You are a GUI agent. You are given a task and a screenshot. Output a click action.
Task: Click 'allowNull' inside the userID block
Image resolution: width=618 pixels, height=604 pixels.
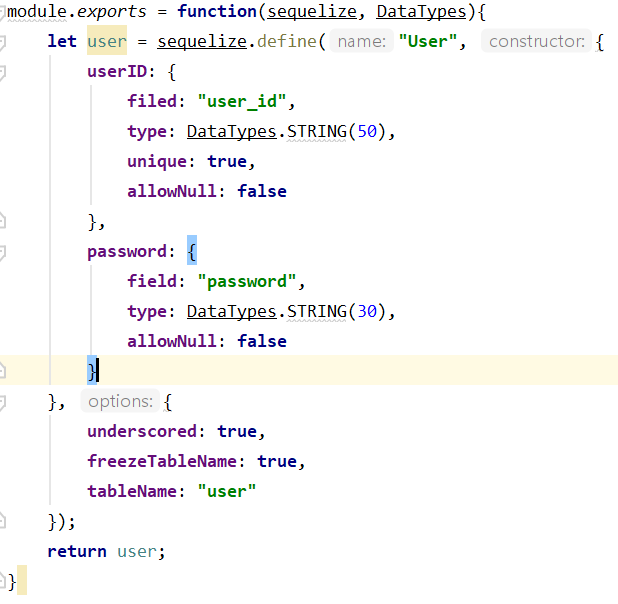pos(172,191)
